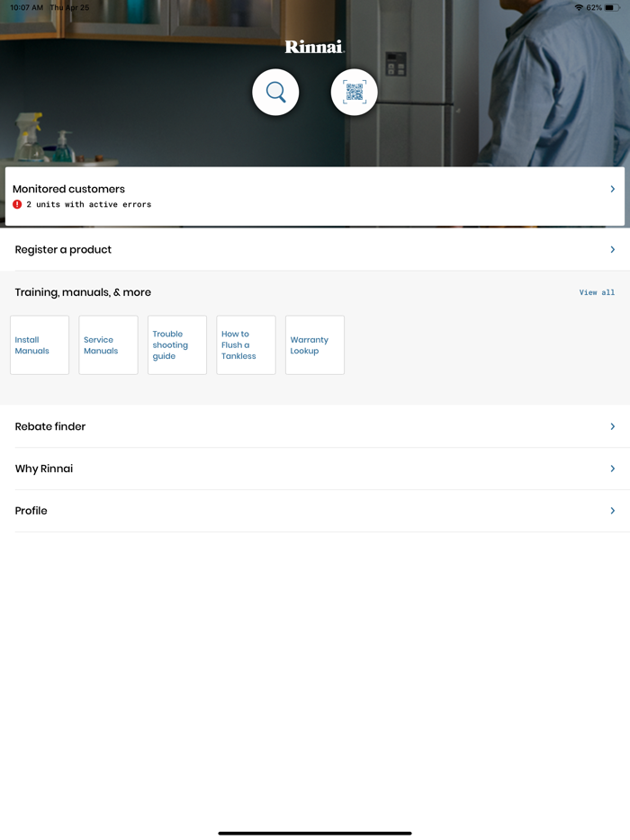
Task: Tap the battery indicator icon
Action: click(612, 7)
